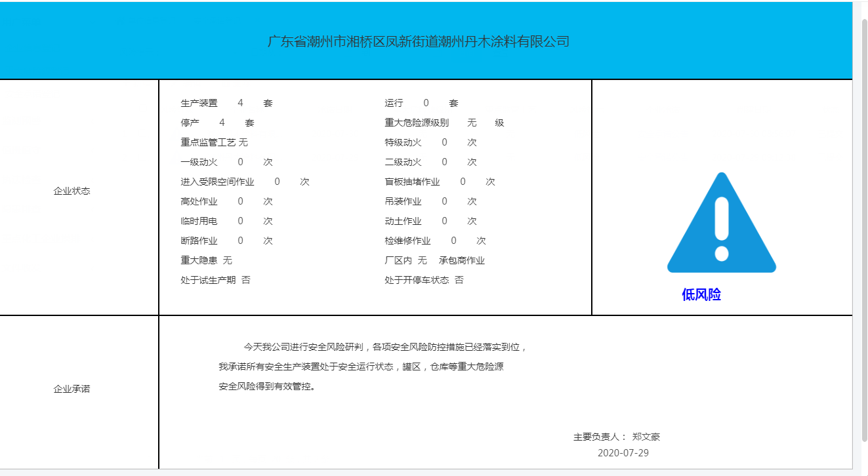Click the 动土作业 label
868x476 pixels.
click(403, 222)
